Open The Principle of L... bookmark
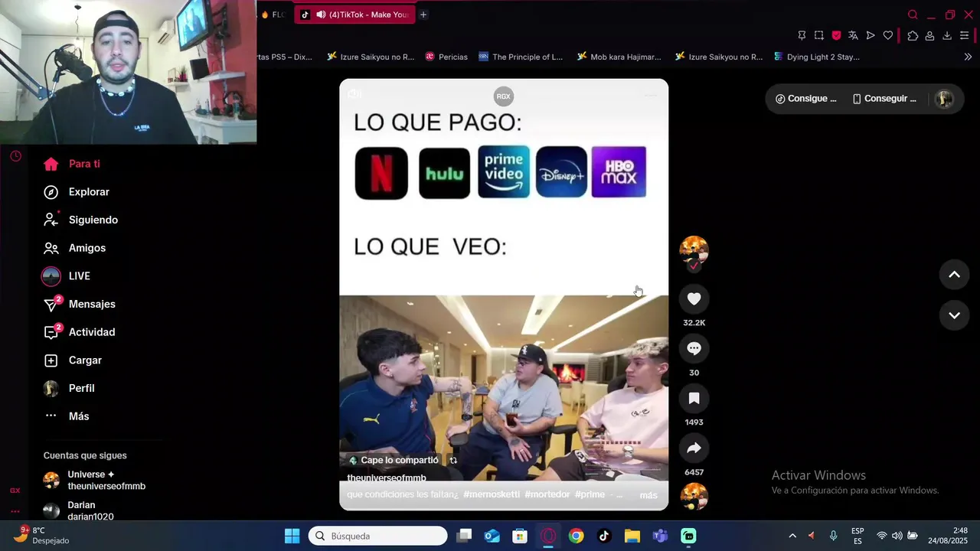 [521, 57]
